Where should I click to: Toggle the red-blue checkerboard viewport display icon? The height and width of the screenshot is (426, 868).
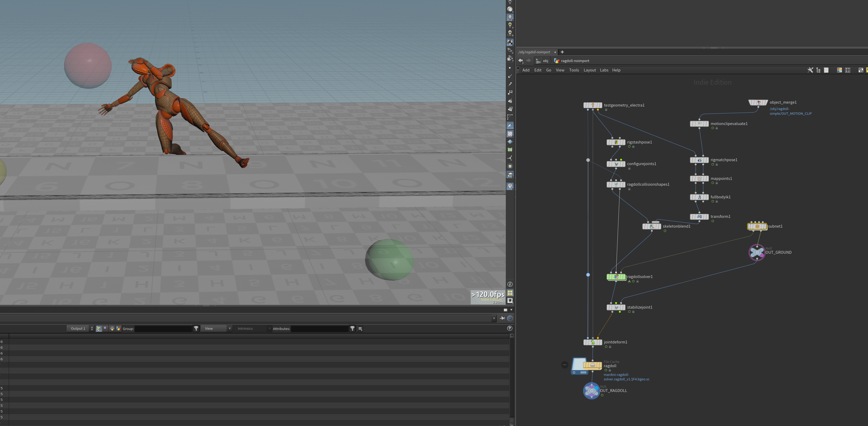click(x=510, y=134)
